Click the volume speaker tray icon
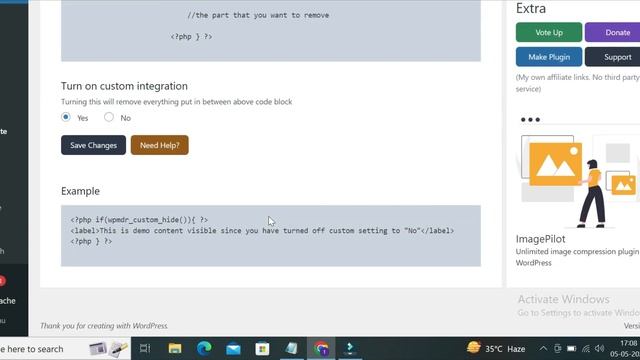This screenshot has height=360, width=640. [x=600, y=349]
